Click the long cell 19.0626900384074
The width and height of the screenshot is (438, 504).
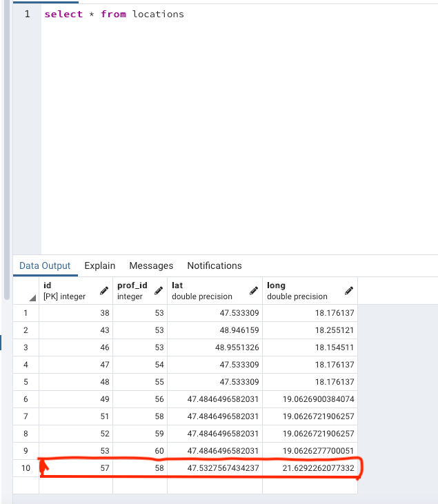(x=310, y=399)
